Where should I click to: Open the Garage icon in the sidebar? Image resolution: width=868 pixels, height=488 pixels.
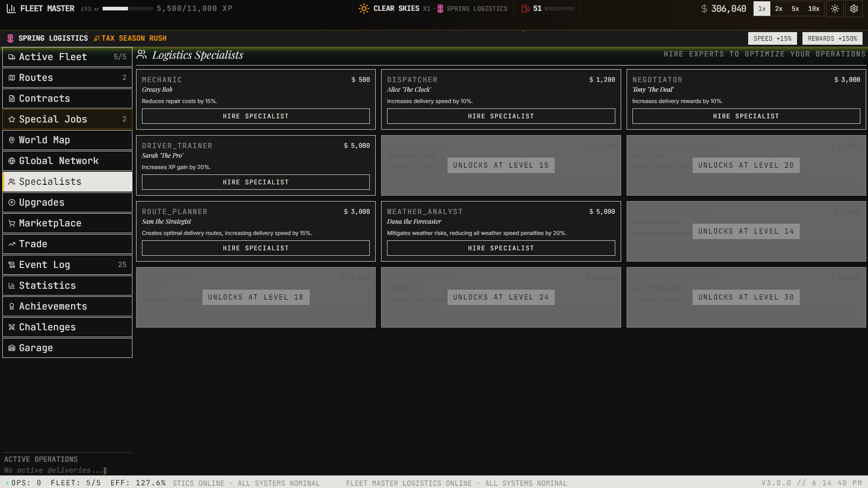coord(12,348)
